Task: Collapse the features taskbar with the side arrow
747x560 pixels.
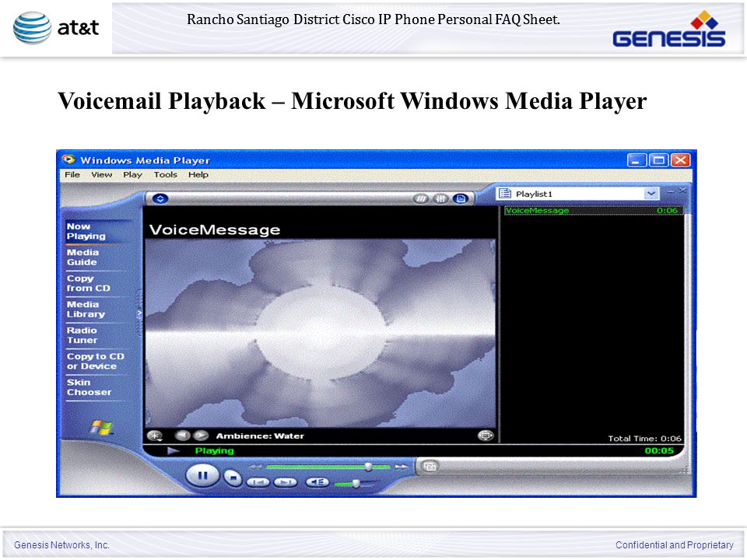Action: pyautogui.click(x=139, y=313)
